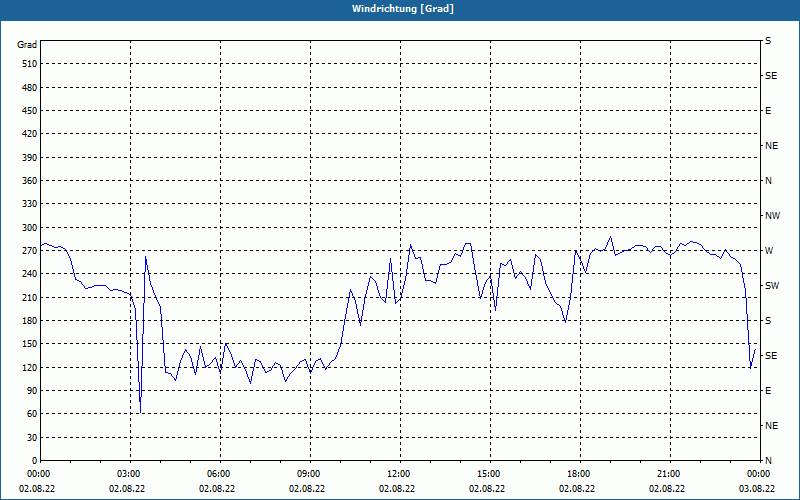Select the Grad unit label above the axis
This screenshot has height=500, width=800.
[x=27, y=45]
